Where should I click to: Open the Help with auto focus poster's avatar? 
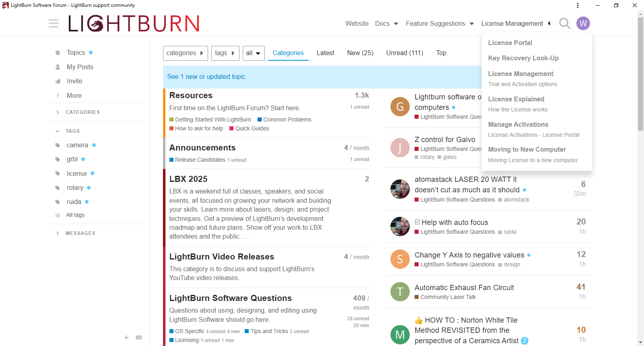400,227
